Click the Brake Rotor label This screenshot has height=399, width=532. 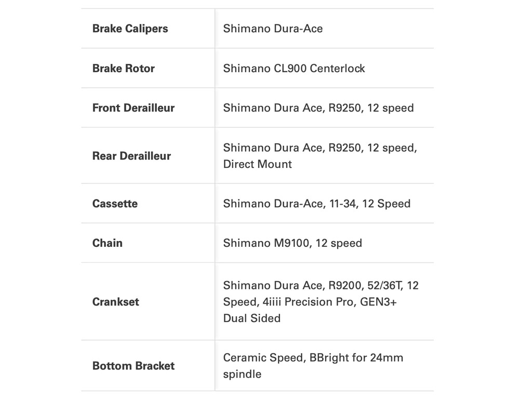(x=123, y=68)
